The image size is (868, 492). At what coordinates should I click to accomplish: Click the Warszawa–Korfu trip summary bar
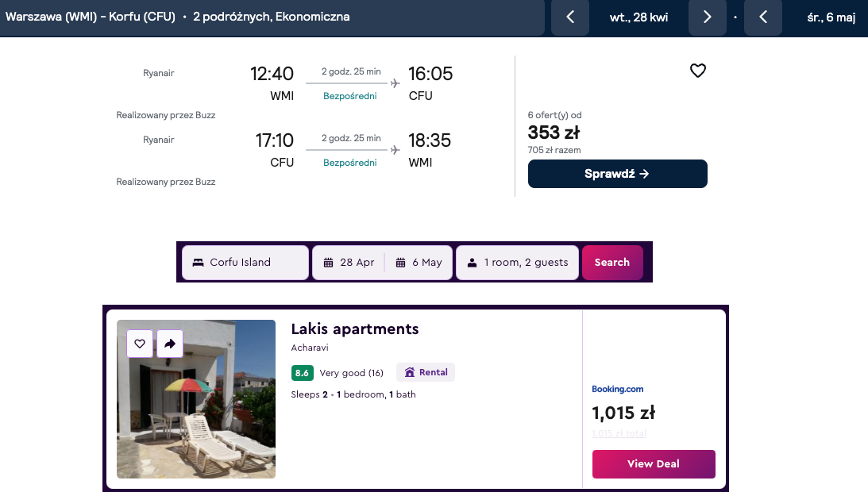point(272,17)
